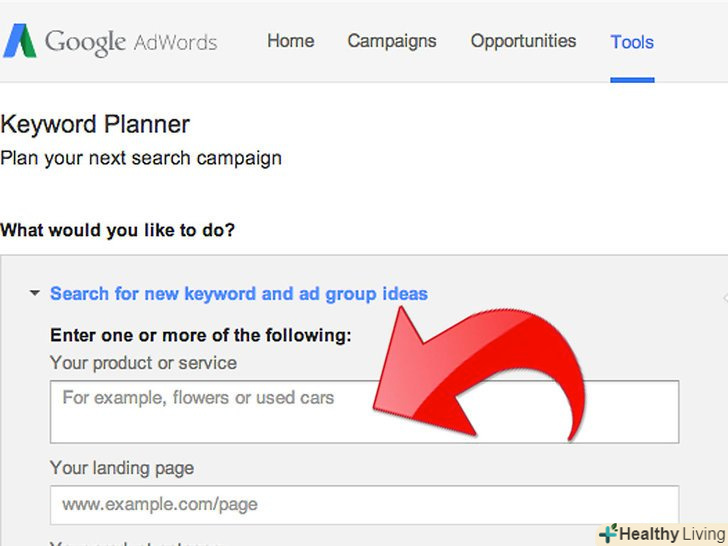Click the 'Your landing page' label
The width and height of the screenshot is (728, 546).
tap(122, 468)
